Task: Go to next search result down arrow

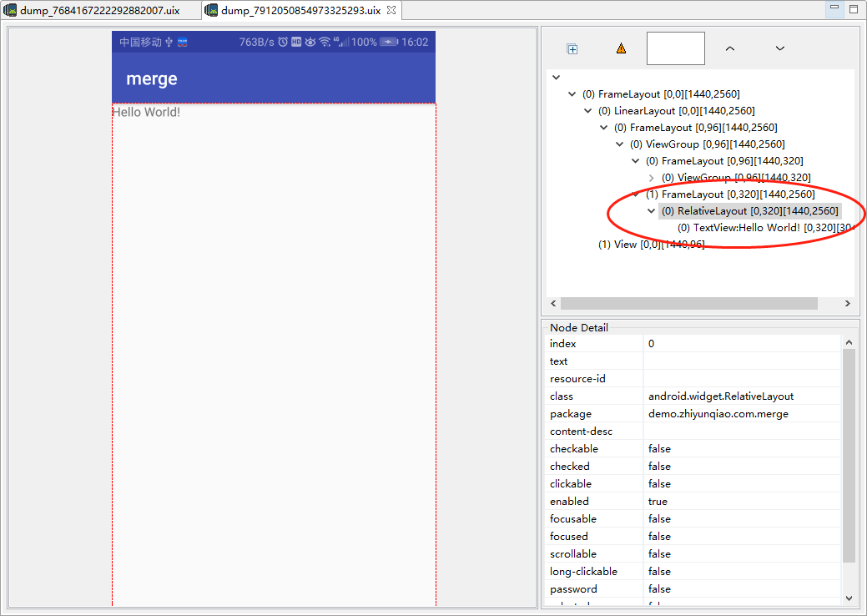Action: click(x=779, y=48)
